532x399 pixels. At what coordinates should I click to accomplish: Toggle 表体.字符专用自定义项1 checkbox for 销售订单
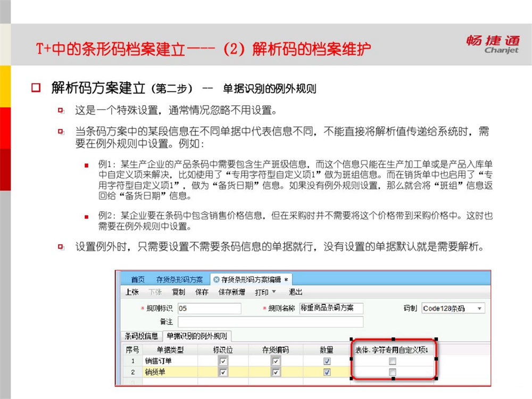[393, 361]
